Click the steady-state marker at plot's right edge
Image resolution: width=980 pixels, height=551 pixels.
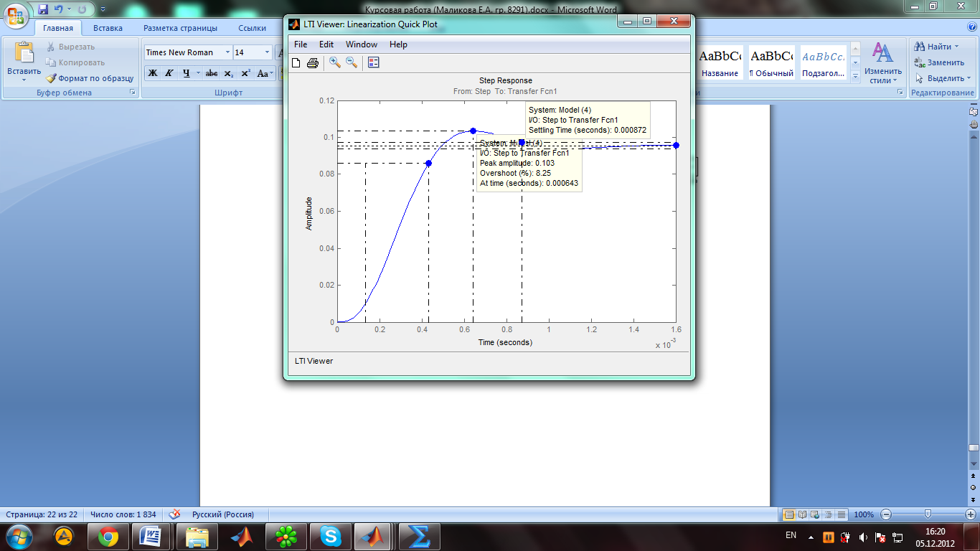676,146
